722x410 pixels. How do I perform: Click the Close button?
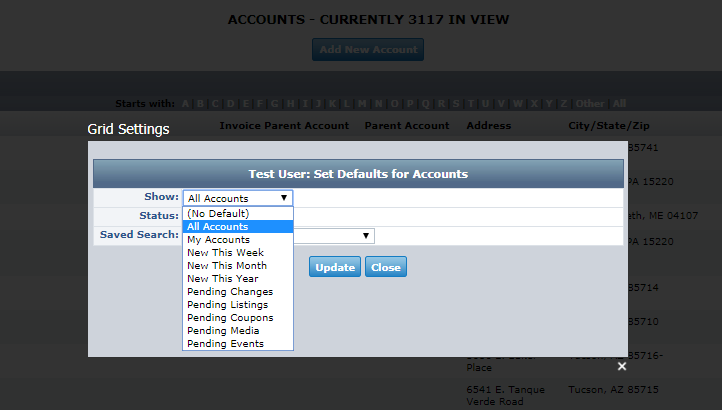pos(386,267)
